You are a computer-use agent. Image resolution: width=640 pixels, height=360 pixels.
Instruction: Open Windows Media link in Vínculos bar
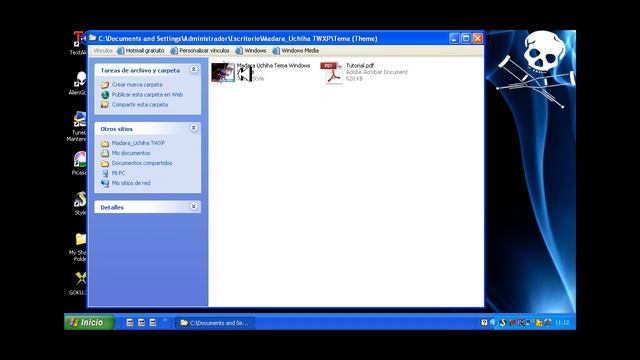[x=296, y=51]
